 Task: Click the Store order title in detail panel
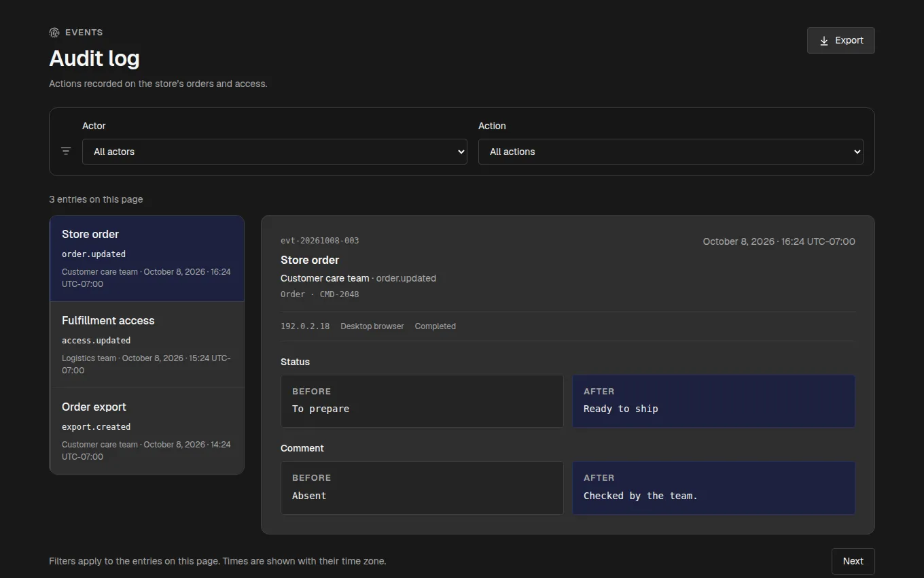point(310,260)
